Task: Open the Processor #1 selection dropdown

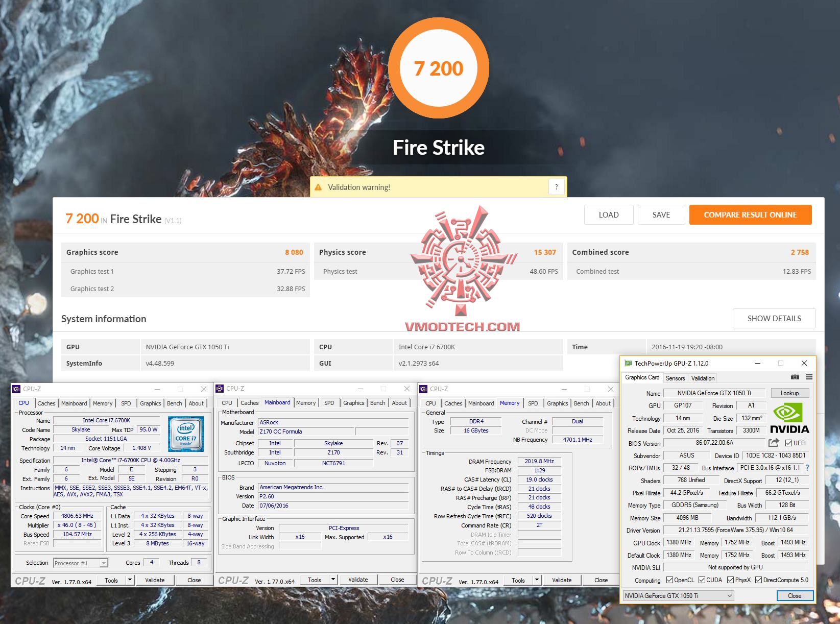Action: point(81,563)
